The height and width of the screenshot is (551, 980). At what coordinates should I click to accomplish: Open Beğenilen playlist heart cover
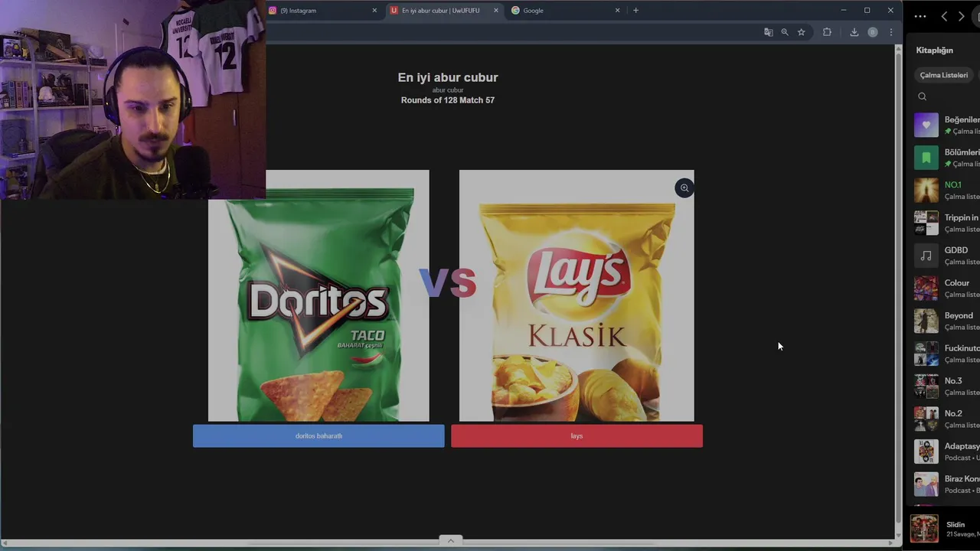click(x=926, y=125)
